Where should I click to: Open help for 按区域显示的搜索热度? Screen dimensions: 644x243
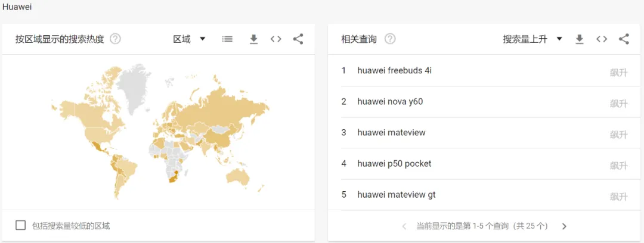pos(116,39)
